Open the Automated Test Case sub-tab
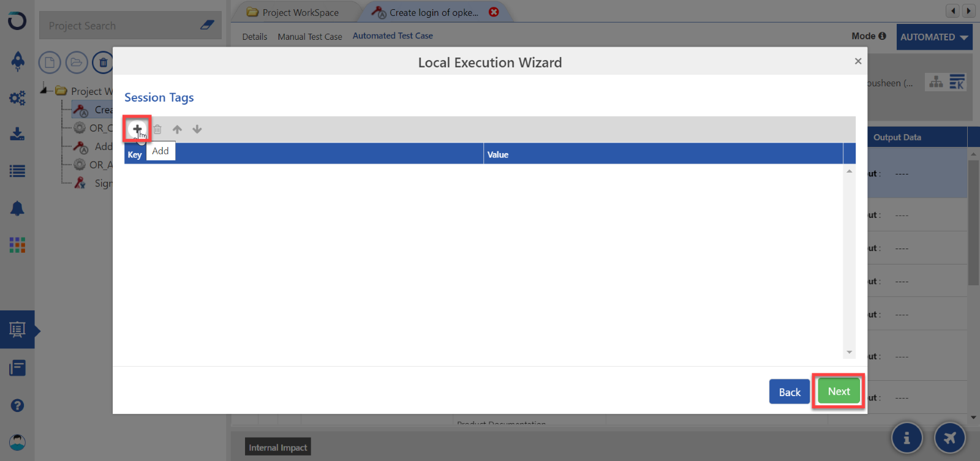The height and width of the screenshot is (461, 980). click(393, 36)
